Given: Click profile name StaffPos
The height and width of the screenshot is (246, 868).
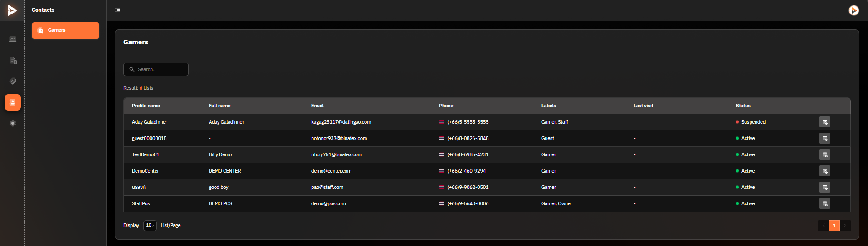Looking at the screenshot, I should tap(141, 203).
